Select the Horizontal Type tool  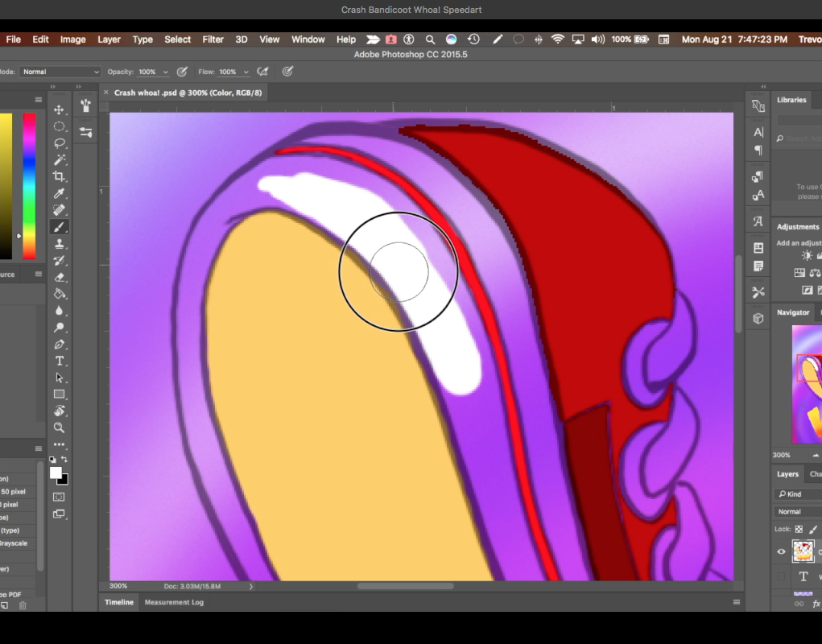click(x=60, y=361)
